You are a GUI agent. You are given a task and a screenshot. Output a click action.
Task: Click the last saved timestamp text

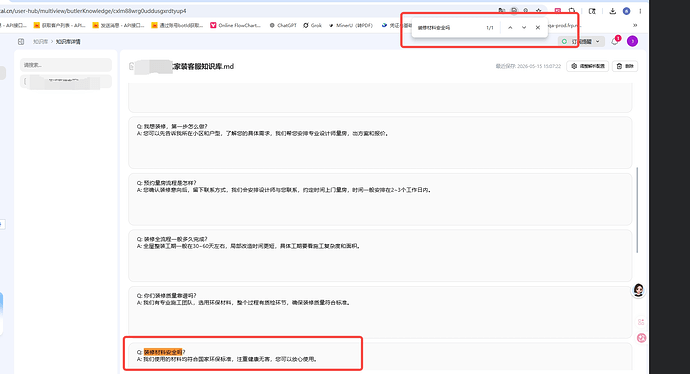[x=528, y=66]
